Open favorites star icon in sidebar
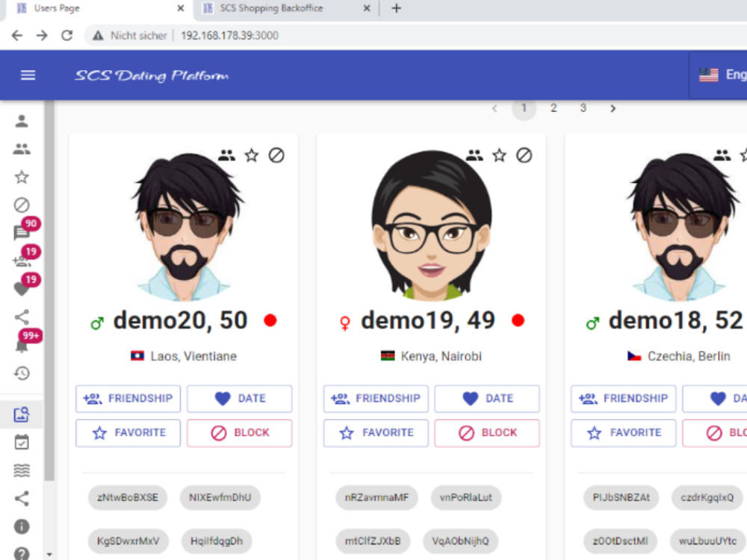This screenshot has height=560, width=747. [x=22, y=177]
